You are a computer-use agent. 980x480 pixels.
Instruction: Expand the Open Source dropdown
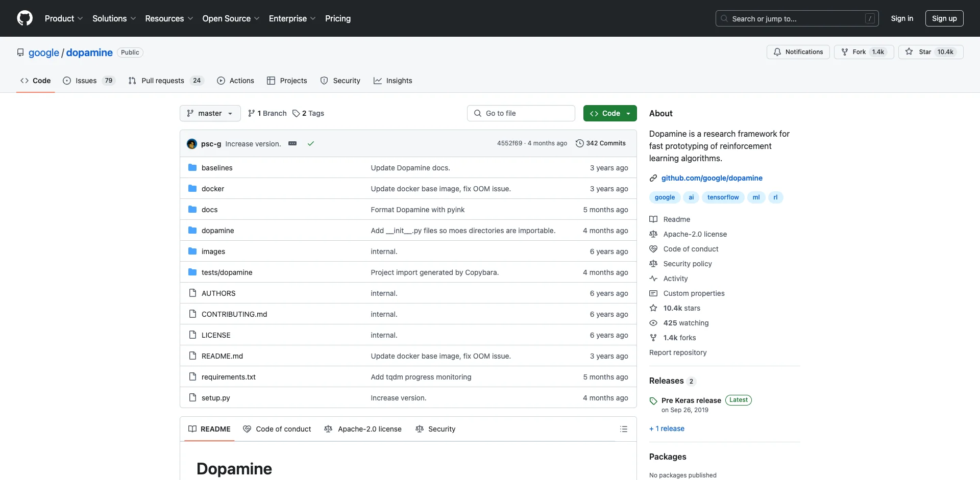231,18
